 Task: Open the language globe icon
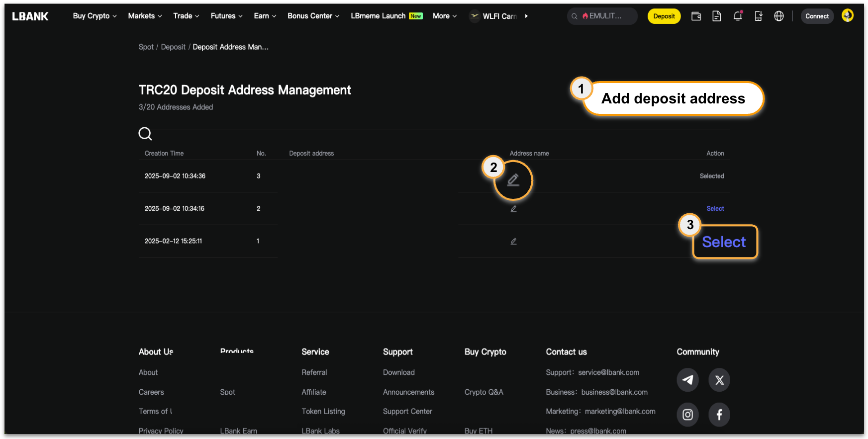[779, 16]
